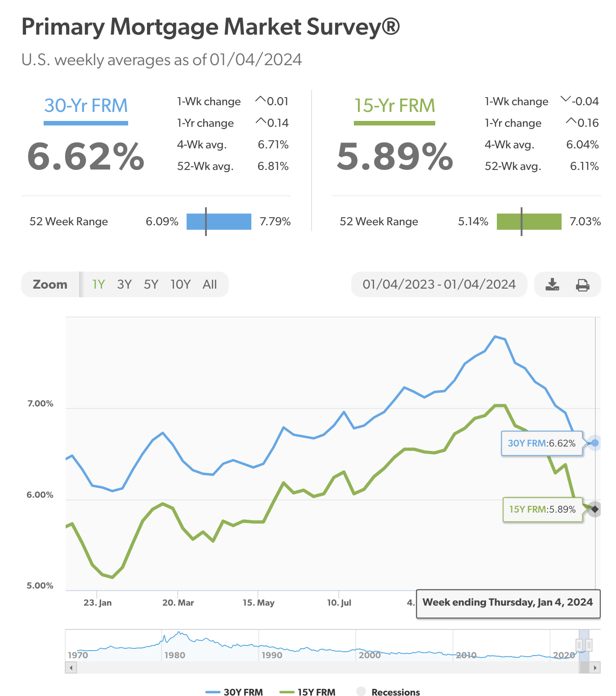Click the navigator scrollbar thumb
This screenshot has width=616, height=696.
tap(584, 668)
